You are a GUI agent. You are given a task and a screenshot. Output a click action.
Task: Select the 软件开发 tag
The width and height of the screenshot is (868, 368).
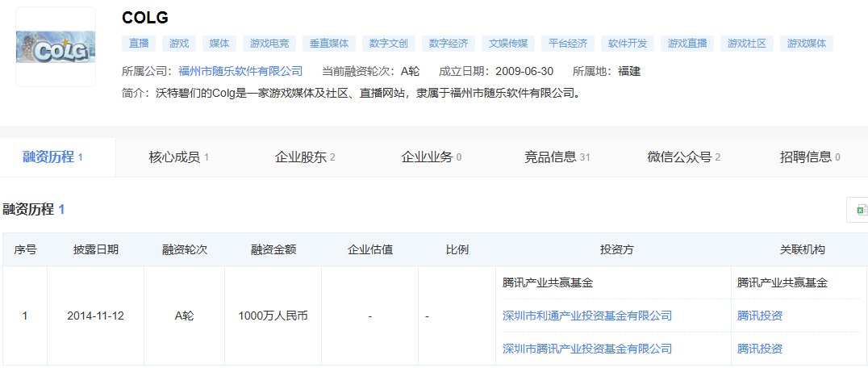pyautogui.click(x=628, y=44)
